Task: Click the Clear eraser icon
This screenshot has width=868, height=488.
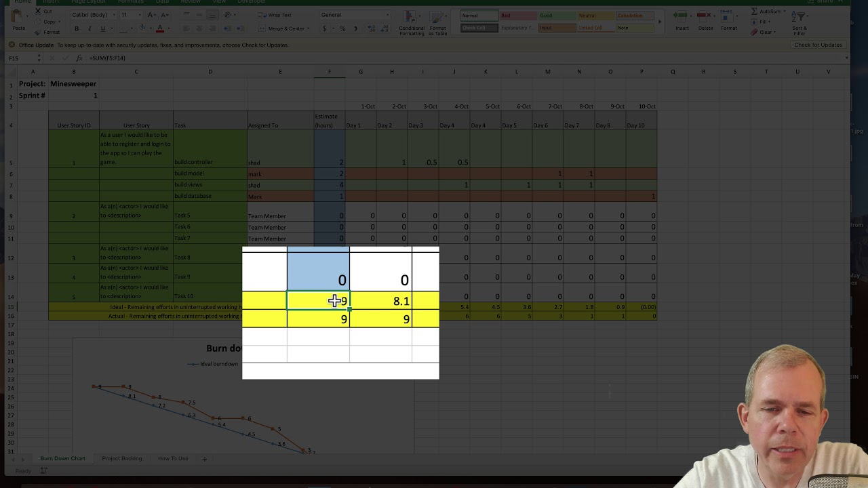Action: (755, 32)
